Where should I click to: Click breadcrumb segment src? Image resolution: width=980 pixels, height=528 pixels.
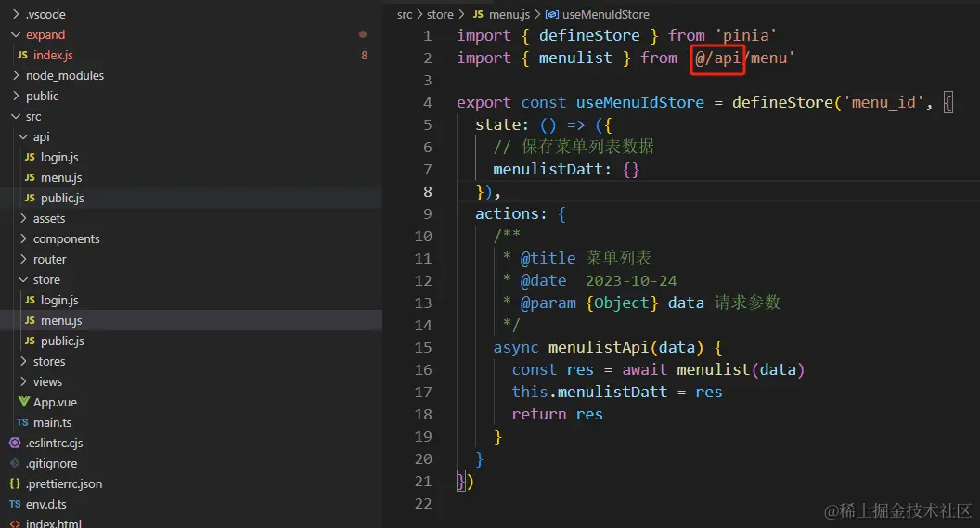[405, 14]
